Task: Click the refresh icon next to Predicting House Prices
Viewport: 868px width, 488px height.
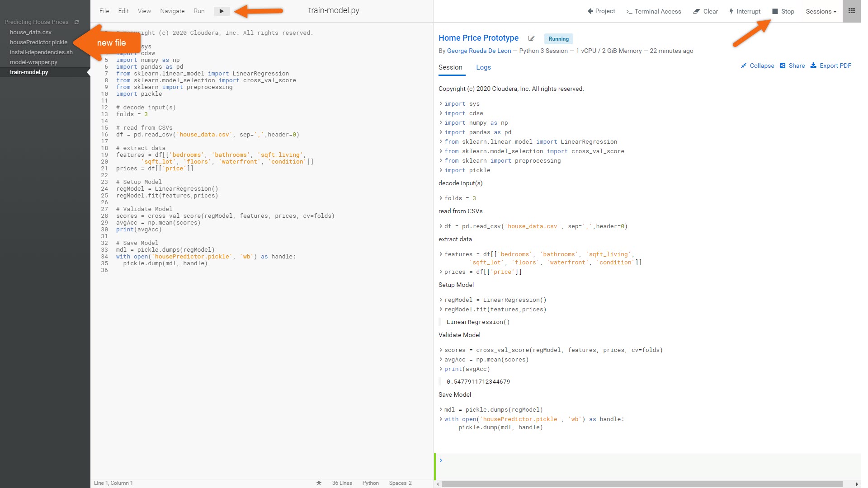Action: 77,22
